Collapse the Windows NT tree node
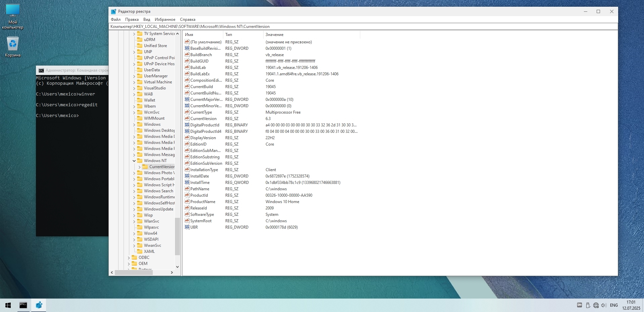 [134, 161]
